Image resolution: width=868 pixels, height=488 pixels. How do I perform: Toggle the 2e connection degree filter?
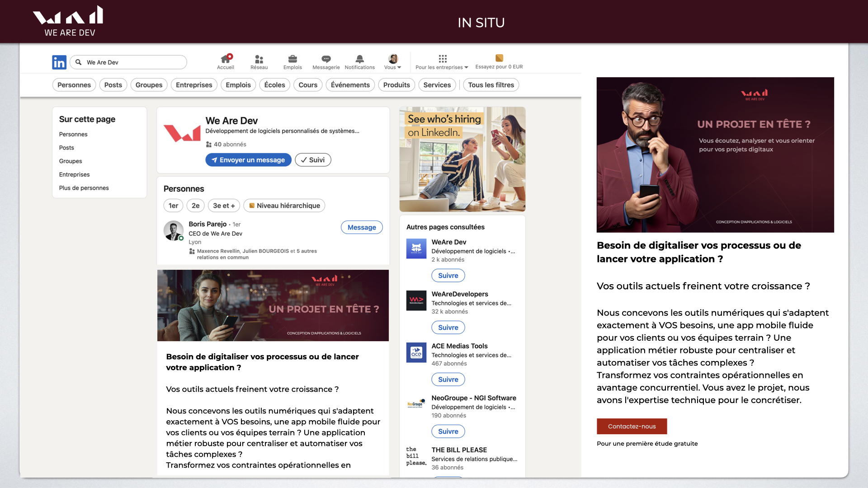pyautogui.click(x=195, y=206)
